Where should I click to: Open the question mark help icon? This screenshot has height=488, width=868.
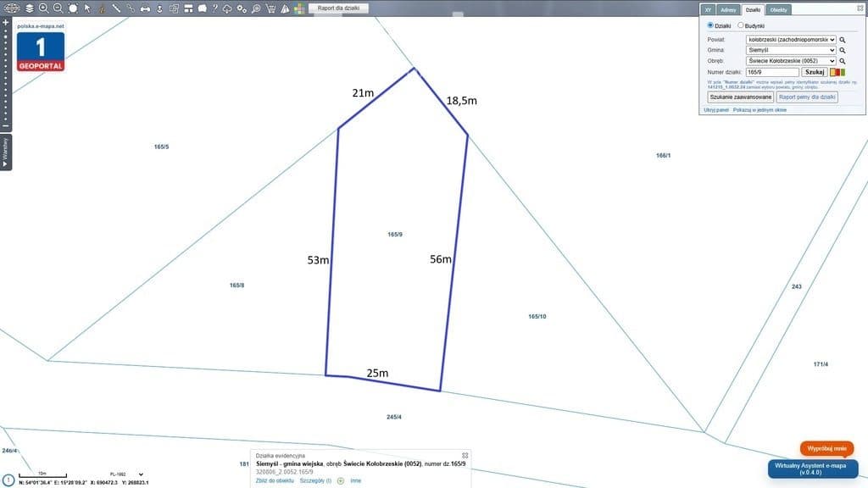pyautogui.click(x=214, y=8)
